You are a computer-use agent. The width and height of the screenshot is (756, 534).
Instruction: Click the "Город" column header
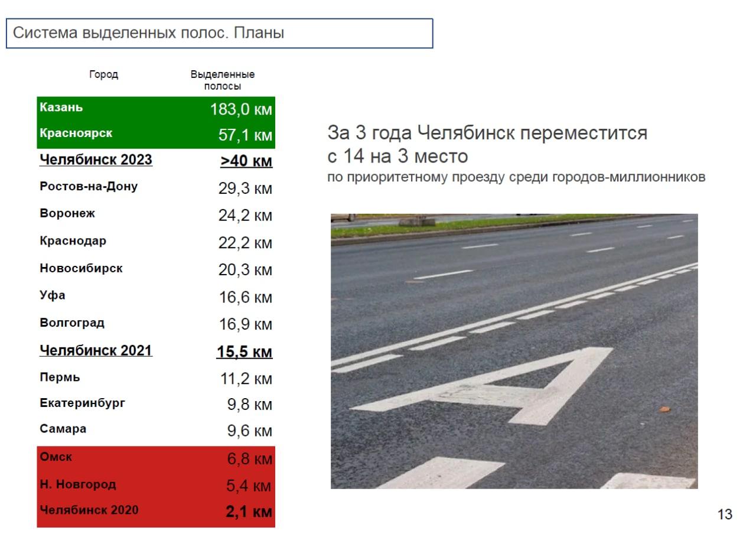point(103,74)
